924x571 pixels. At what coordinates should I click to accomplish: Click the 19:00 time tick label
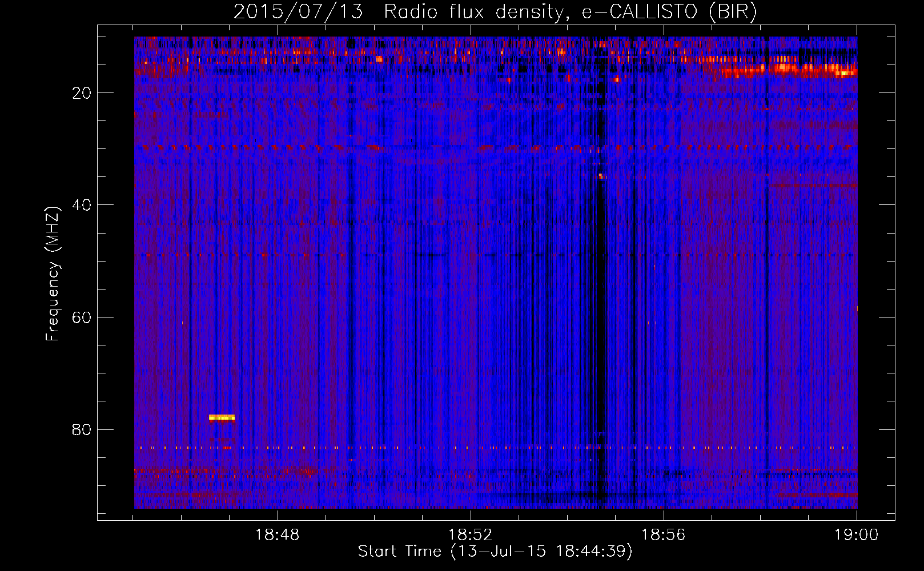point(856,535)
